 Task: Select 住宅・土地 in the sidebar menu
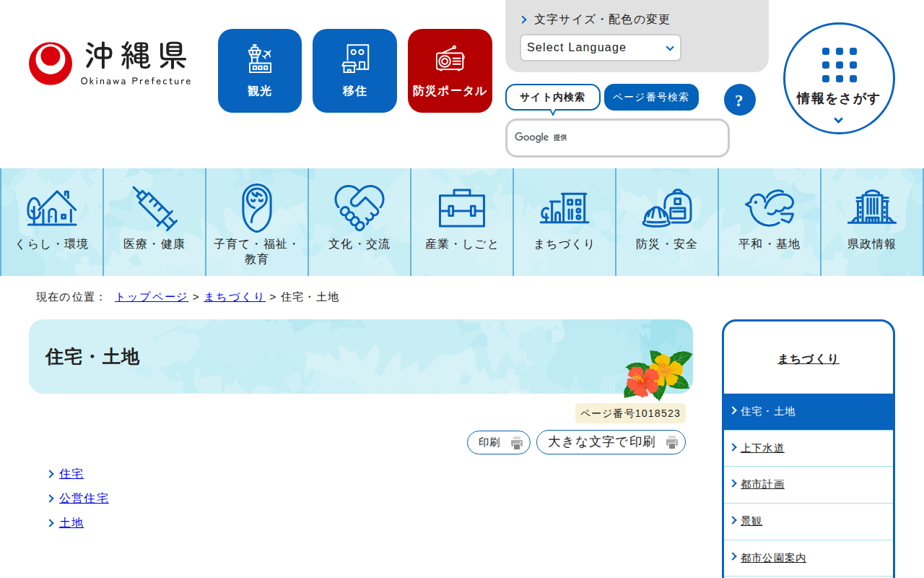click(808, 412)
